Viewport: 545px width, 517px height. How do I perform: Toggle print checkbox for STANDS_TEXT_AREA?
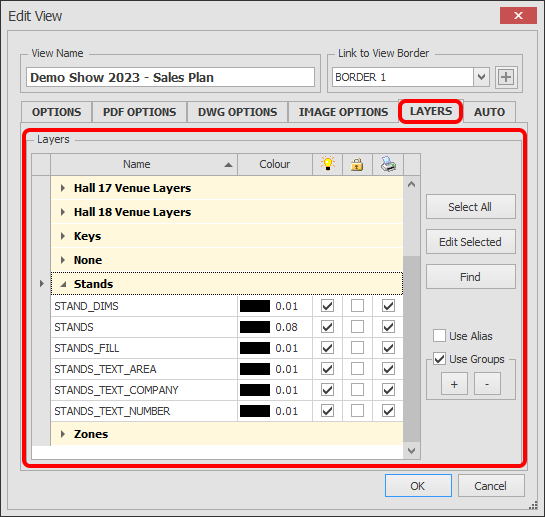pos(388,369)
